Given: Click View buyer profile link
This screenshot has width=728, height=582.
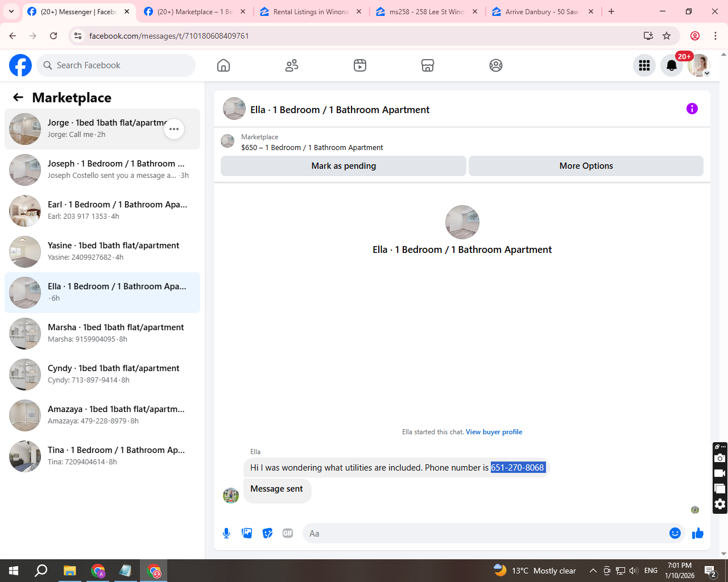Looking at the screenshot, I should (494, 432).
